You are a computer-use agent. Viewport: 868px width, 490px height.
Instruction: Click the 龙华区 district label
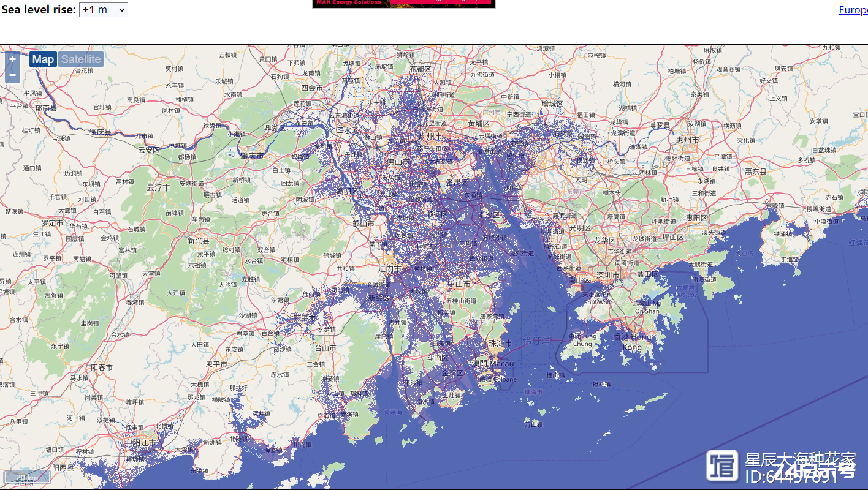coord(604,240)
